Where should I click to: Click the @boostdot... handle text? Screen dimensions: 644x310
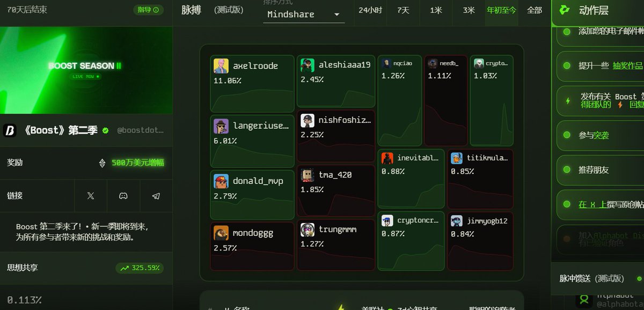coord(140,130)
